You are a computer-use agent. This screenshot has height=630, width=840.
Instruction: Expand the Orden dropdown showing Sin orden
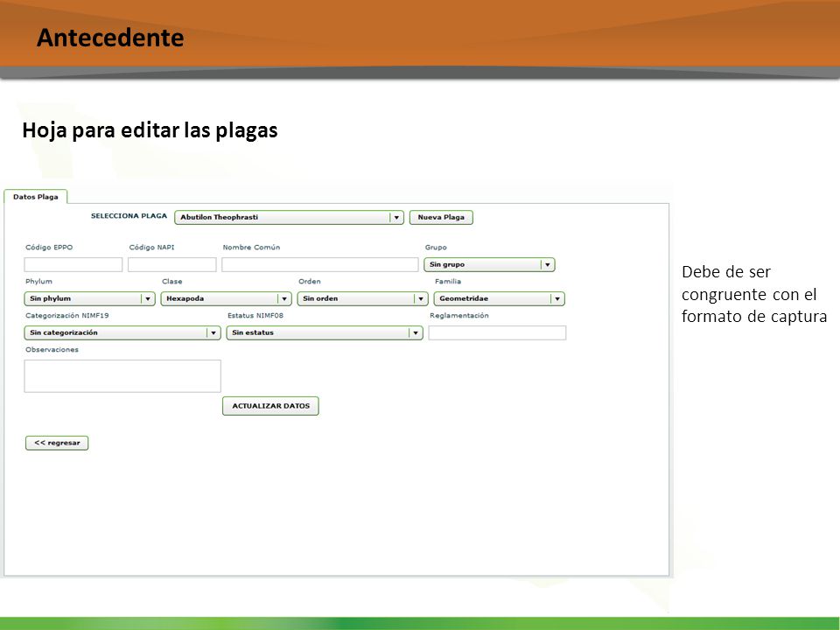tap(362, 298)
